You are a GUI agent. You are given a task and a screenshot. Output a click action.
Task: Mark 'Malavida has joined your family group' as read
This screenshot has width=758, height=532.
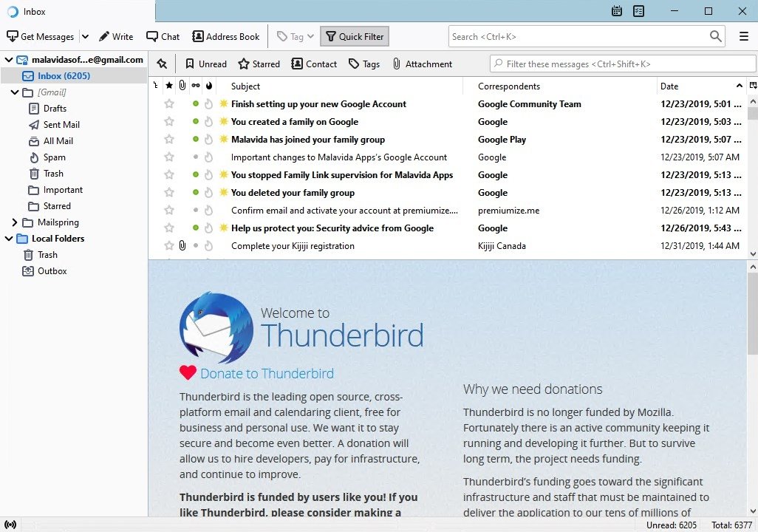click(x=195, y=140)
